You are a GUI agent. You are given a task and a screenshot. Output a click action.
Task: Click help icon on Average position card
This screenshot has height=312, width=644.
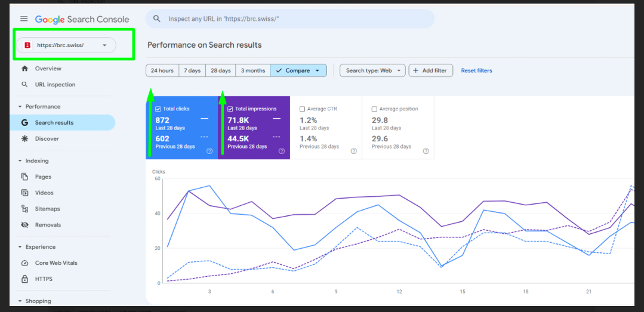tap(426, 151)
